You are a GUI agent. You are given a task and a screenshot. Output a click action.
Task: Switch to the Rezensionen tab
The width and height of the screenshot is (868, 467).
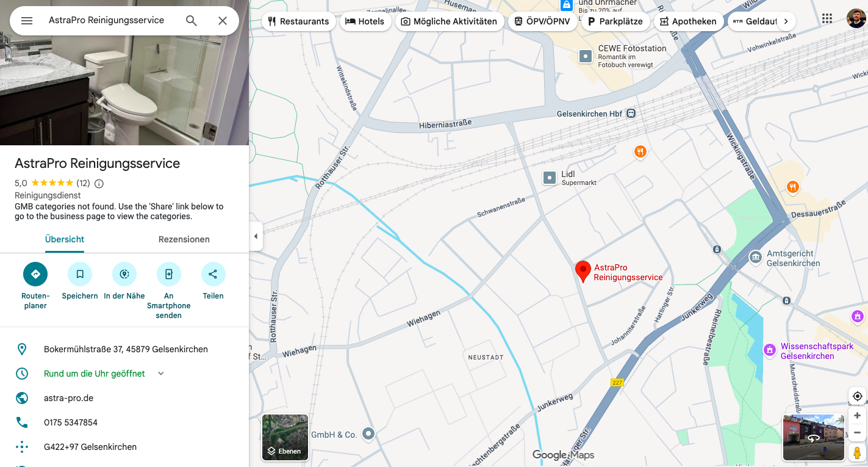point(184,239)
